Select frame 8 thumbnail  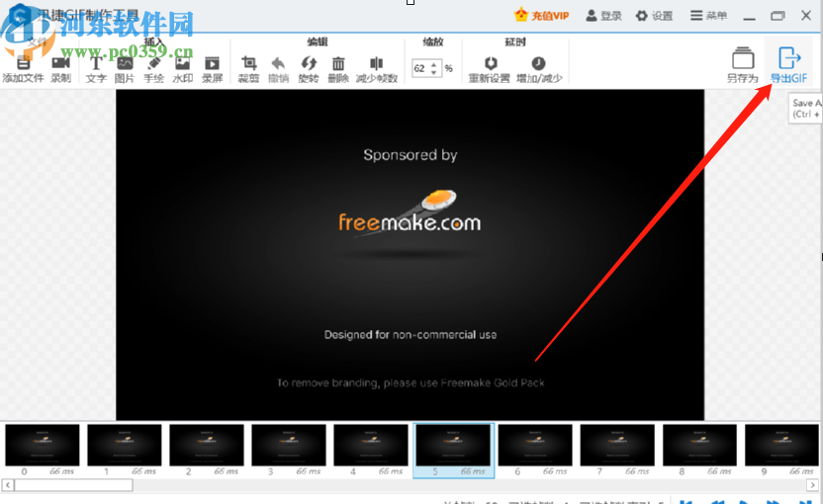point(699,445)
